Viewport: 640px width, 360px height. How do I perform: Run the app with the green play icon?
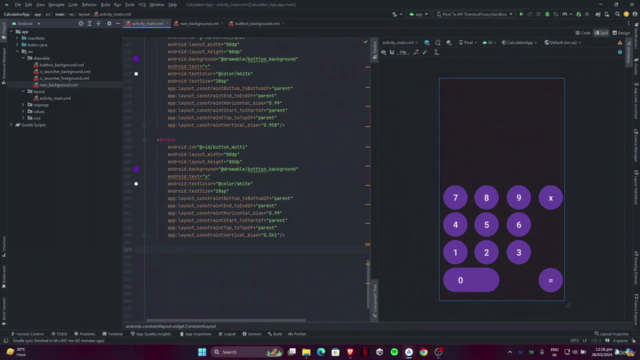pyautogui.click(x=521, y=14)
